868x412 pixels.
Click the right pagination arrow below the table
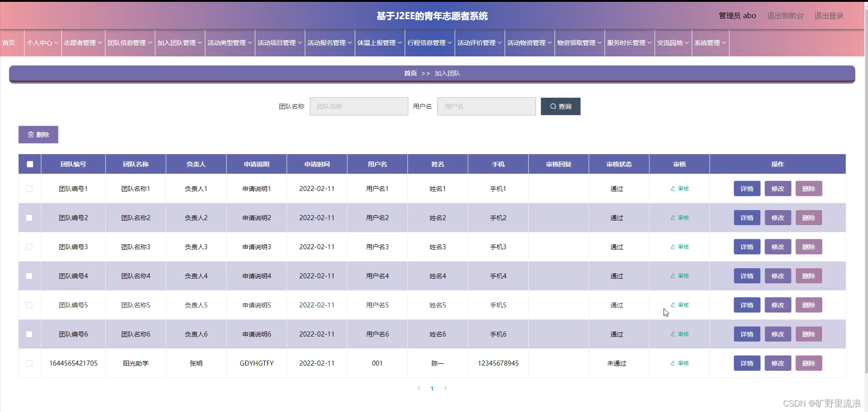(x=446, y=388)
